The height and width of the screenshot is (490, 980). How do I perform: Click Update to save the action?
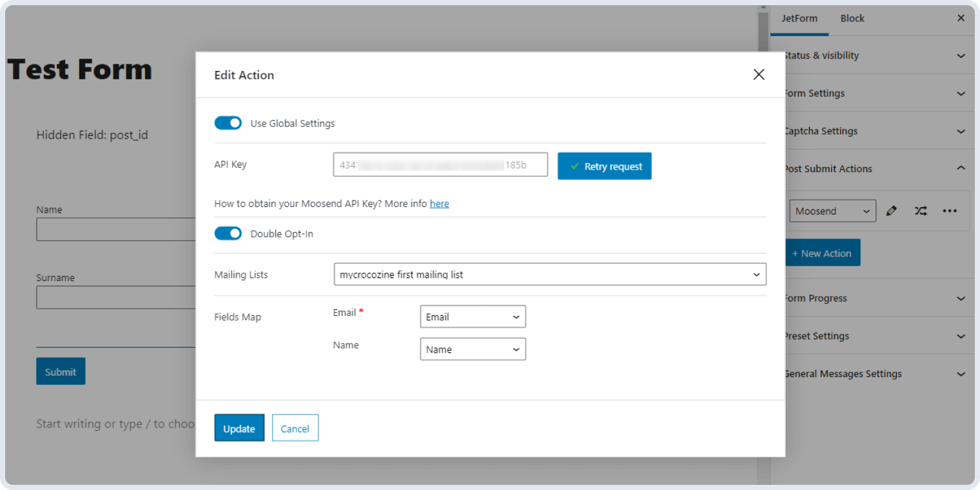pos(239,427)
